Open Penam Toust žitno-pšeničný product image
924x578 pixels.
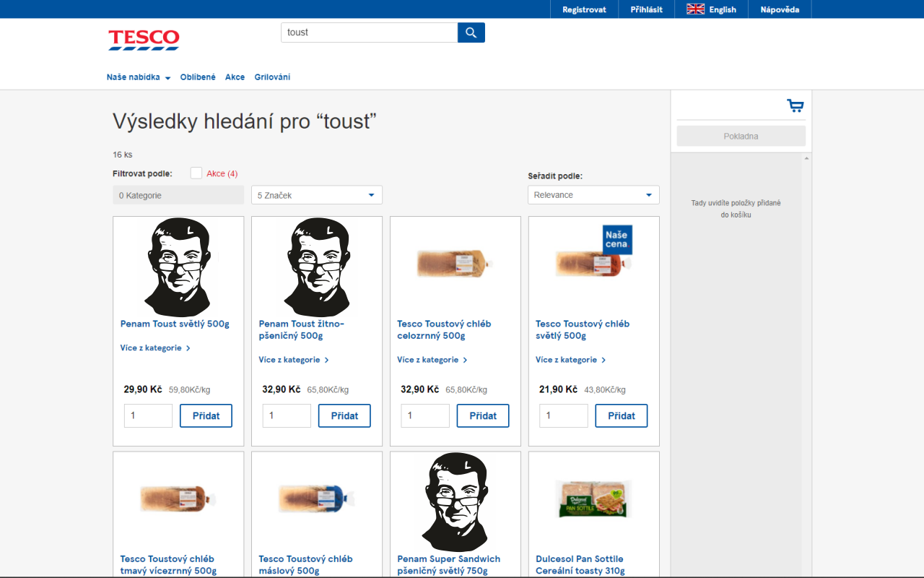click(x=317, y=267)
